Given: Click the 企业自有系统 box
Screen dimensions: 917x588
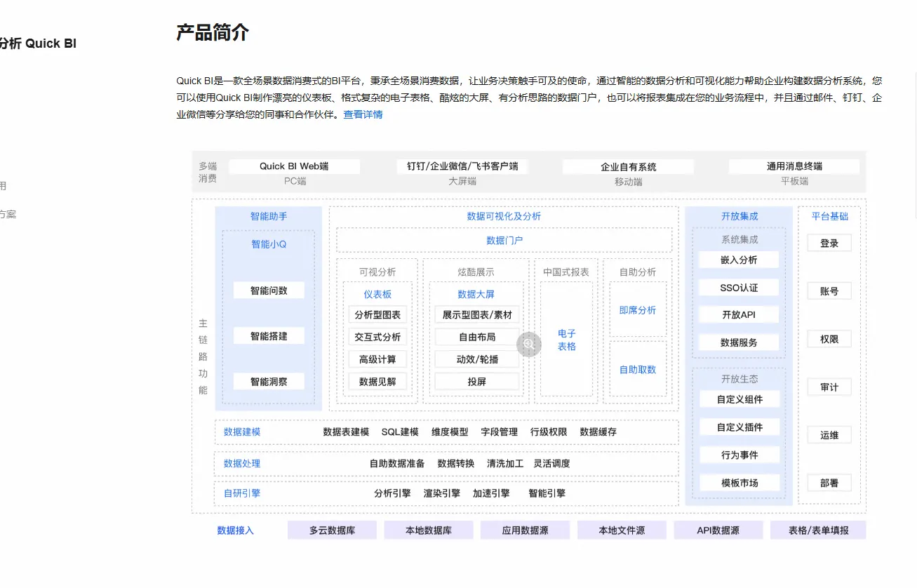Looking at the screenshot, I should point(629,167).
